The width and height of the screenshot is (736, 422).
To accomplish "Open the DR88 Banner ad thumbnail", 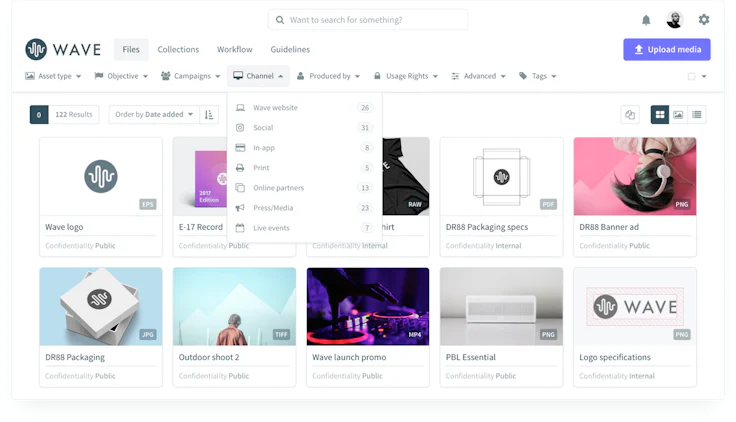I will pos(635,176).
